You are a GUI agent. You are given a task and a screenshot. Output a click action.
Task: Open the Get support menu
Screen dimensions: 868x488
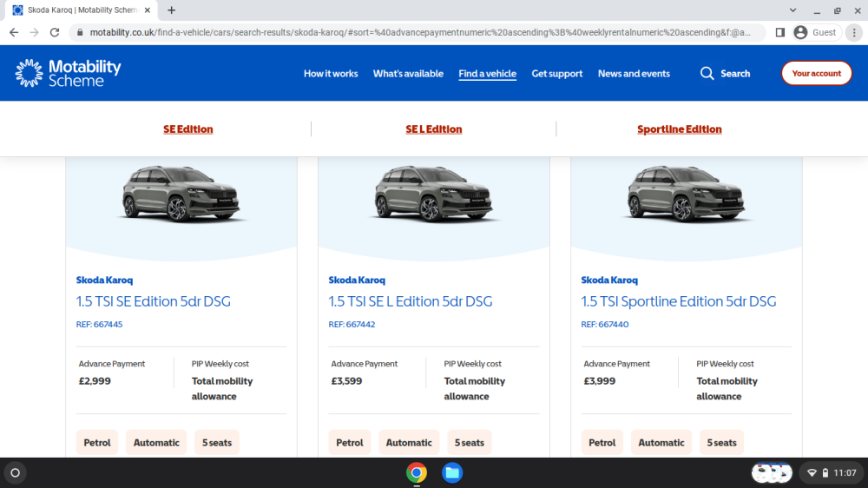[x=557, y=73]
